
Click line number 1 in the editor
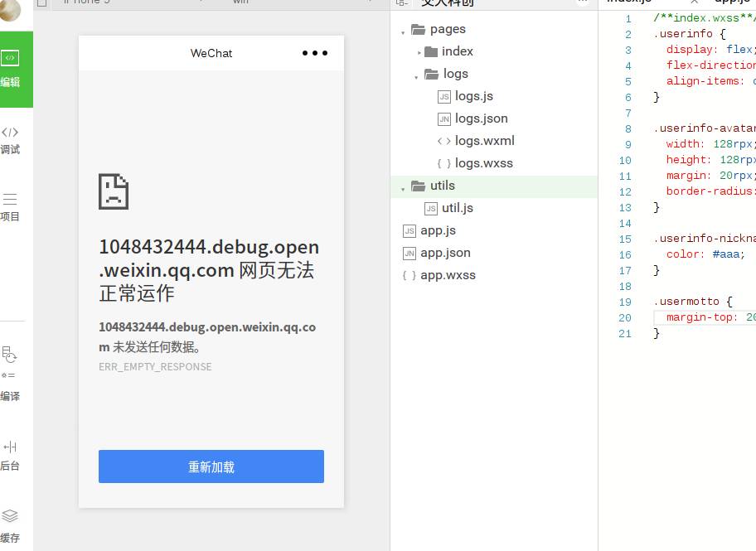628,19
